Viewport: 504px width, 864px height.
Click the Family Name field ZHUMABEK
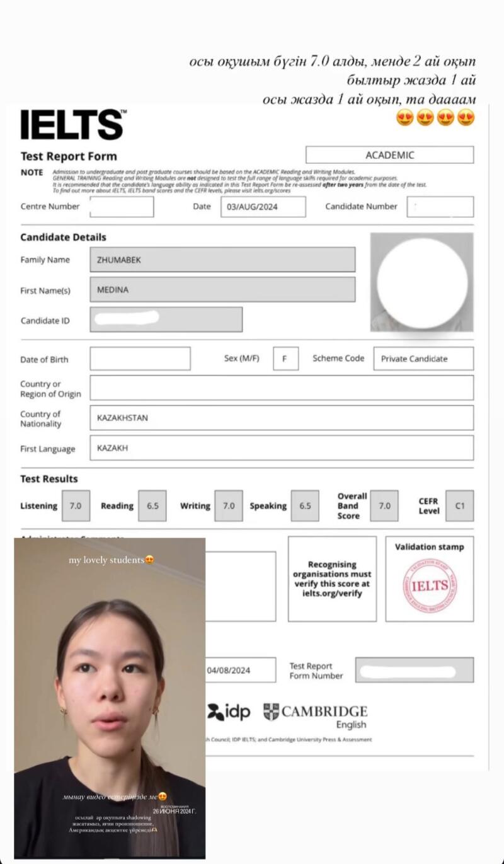pos(222,260)
